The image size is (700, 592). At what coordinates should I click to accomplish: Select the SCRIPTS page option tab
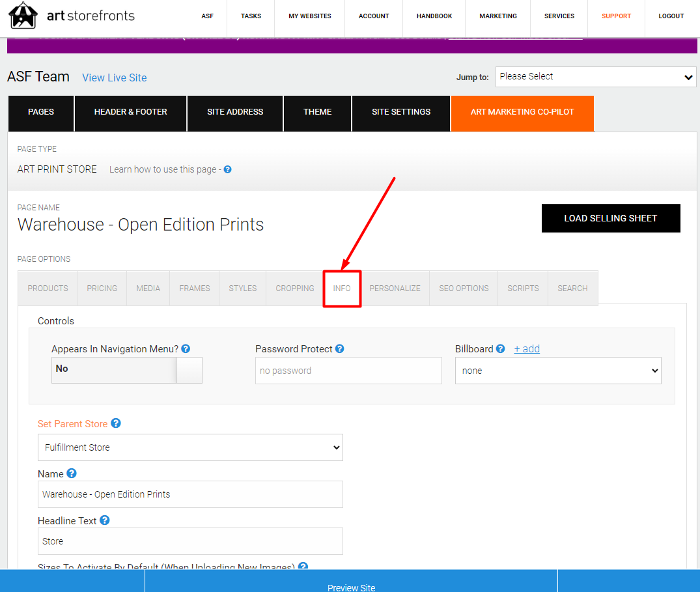[524, 289]
